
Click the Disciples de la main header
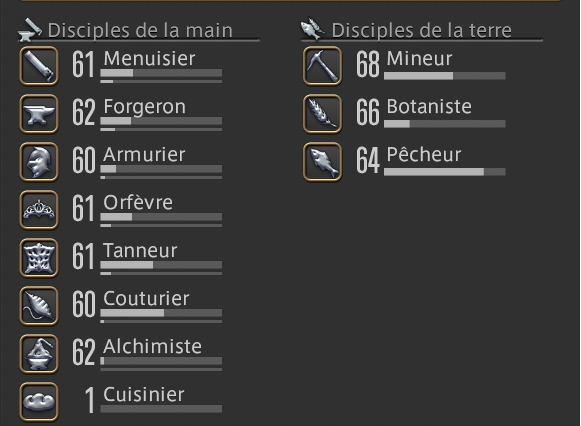[x=140, y=30]
